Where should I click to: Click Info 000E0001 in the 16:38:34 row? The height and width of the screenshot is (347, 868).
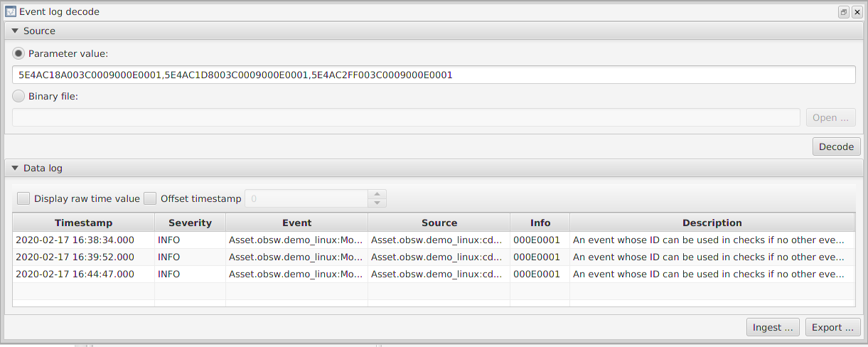pyautogui.click(x=540, y=240)
